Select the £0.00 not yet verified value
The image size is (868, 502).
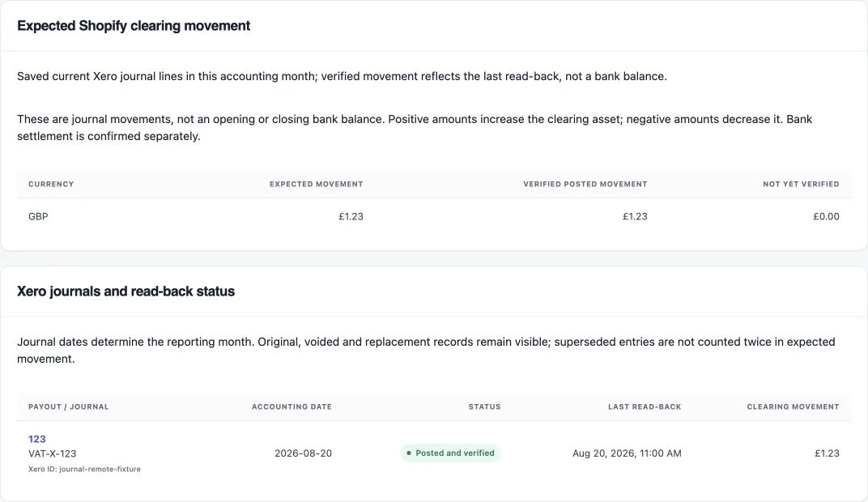(x=826, y=216)
